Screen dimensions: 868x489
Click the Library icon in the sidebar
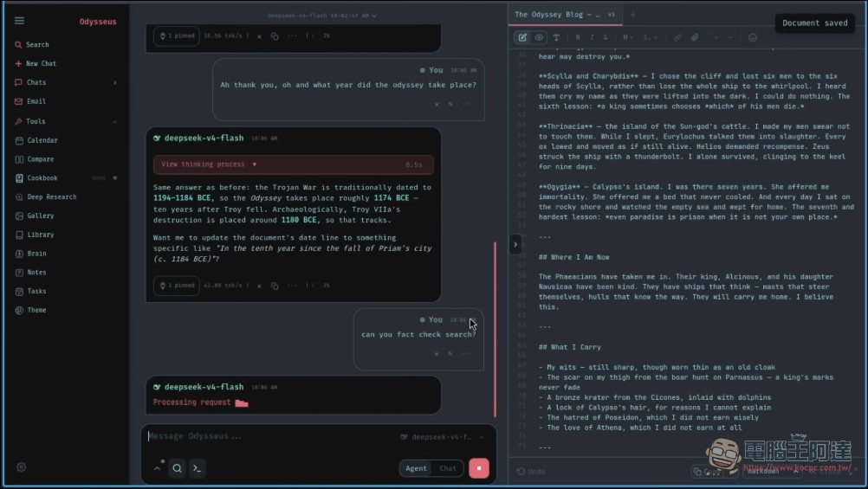click(19, 235)
